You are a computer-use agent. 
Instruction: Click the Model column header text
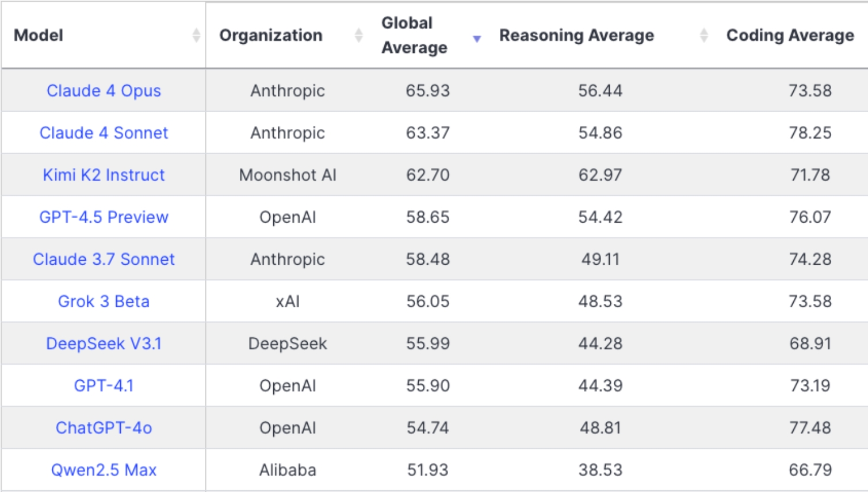pyautogui.click(x=39, y=35)
